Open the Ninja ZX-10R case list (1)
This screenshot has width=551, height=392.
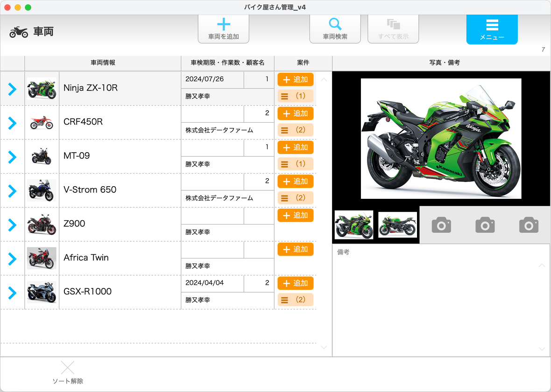coord(295,96)
